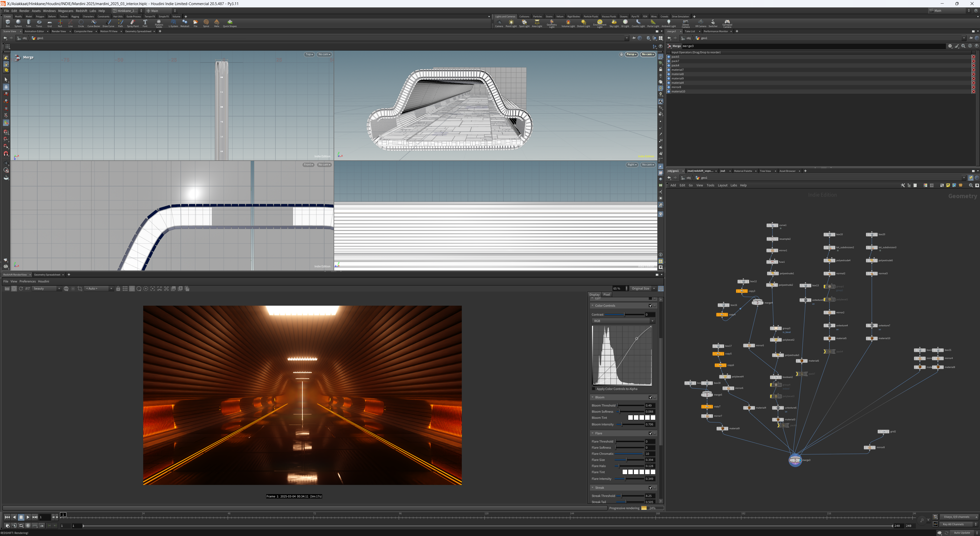Open the Top viewport view dropdown
The image size is (980, 536).
309,54
